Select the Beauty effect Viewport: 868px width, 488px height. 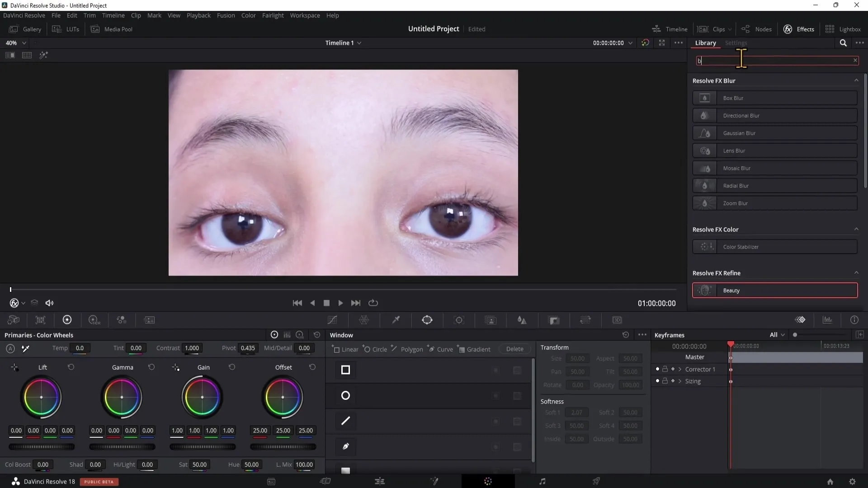pos(775,291)
